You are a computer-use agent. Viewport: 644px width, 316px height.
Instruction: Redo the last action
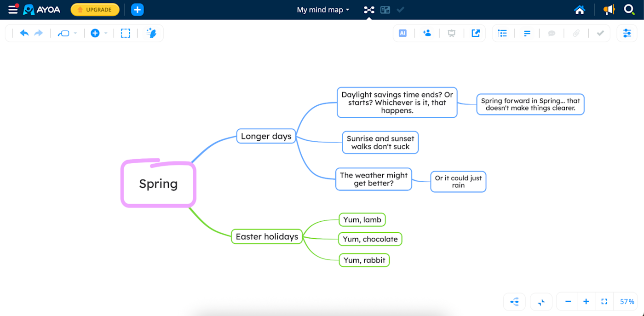click(39, 33)
